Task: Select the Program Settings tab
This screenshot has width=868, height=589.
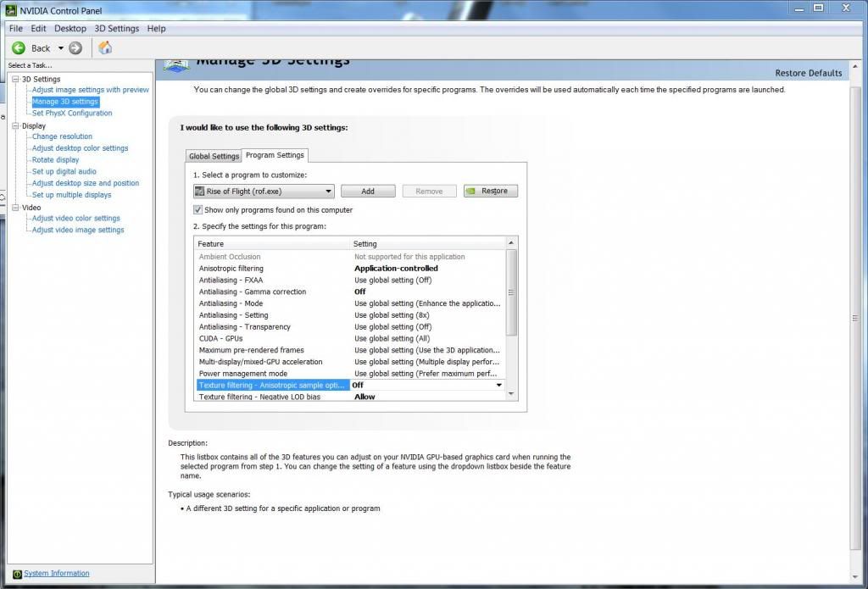Action: 275,155
